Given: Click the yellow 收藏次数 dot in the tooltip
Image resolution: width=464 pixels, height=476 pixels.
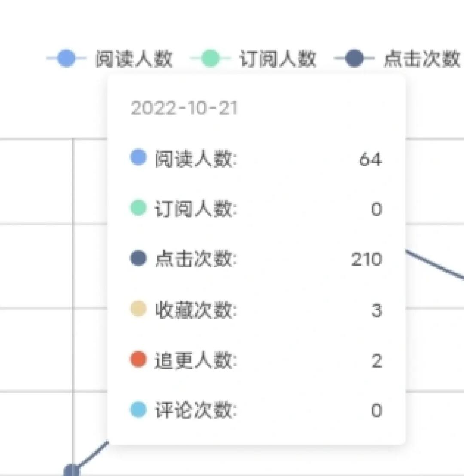Looking at the screenshot, I should point(137,310).
